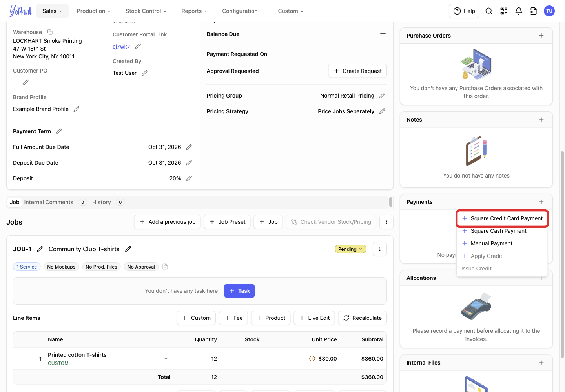Open the QR code scanner icon
This screenshot has width=565, height=392.
(504, 11)
